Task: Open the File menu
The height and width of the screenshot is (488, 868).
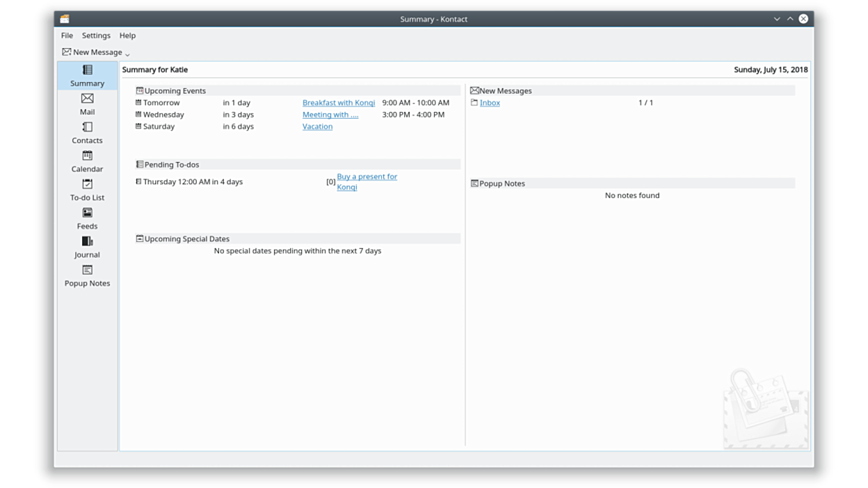Action: pos(67,35)
